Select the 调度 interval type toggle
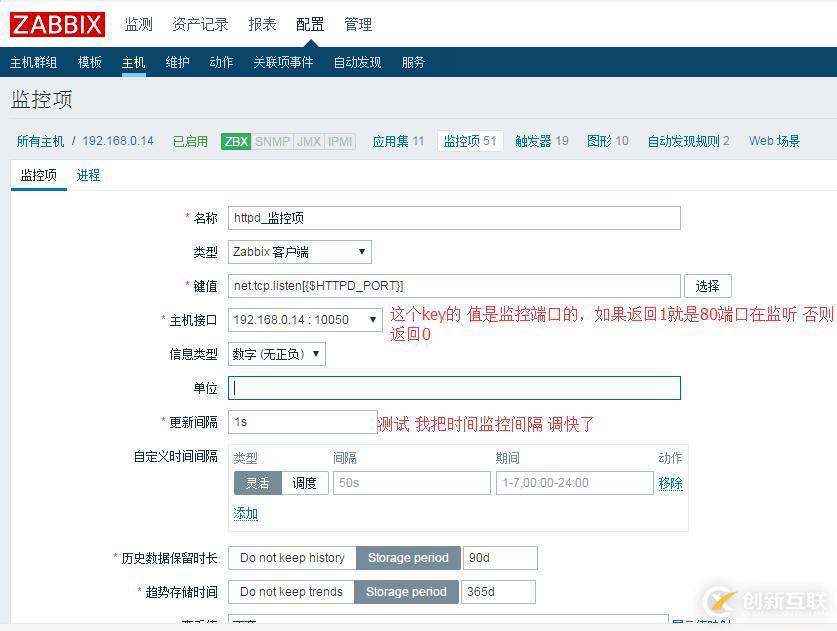This screenshot has height=631, width=837. click(x=304, y=482)
